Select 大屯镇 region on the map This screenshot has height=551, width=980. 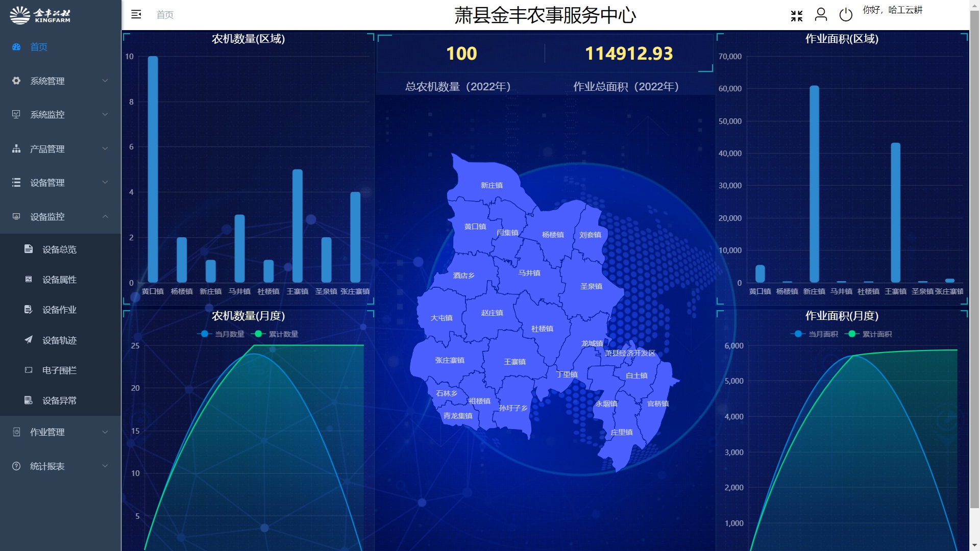click(x=442, y=318)
